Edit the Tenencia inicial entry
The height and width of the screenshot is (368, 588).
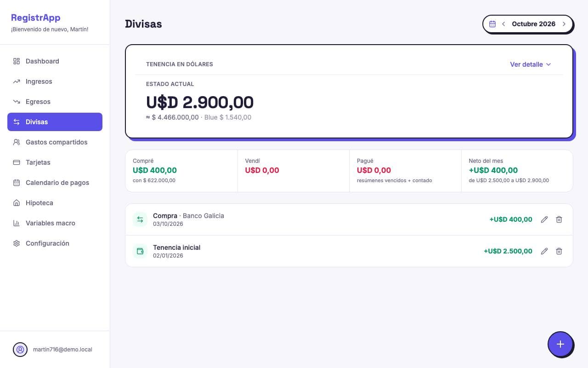[x=544, y=251]
